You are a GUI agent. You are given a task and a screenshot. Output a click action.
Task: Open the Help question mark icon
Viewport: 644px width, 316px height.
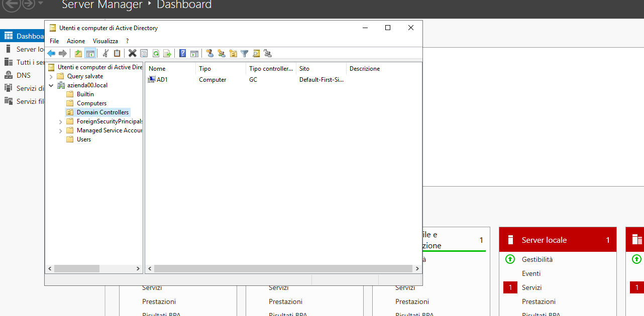tap(183, 53)
